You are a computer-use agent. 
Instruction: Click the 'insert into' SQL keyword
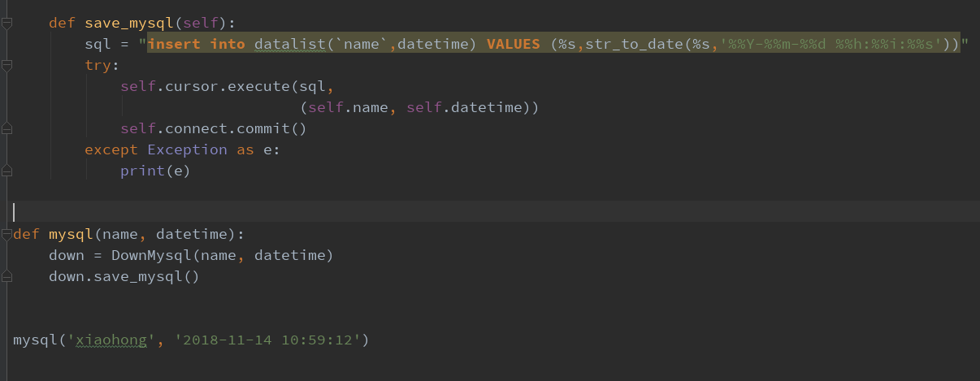196,44
